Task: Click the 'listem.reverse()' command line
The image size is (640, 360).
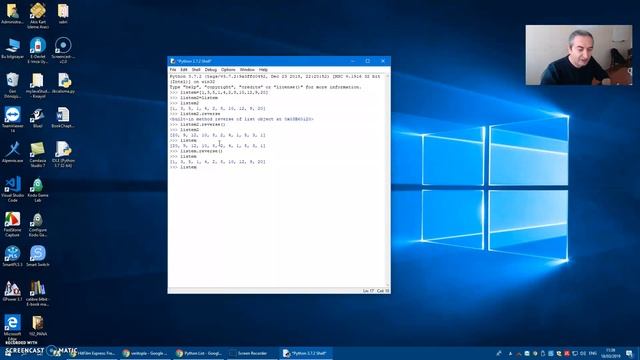Action: pyautogui.click(x=196, y=151)
